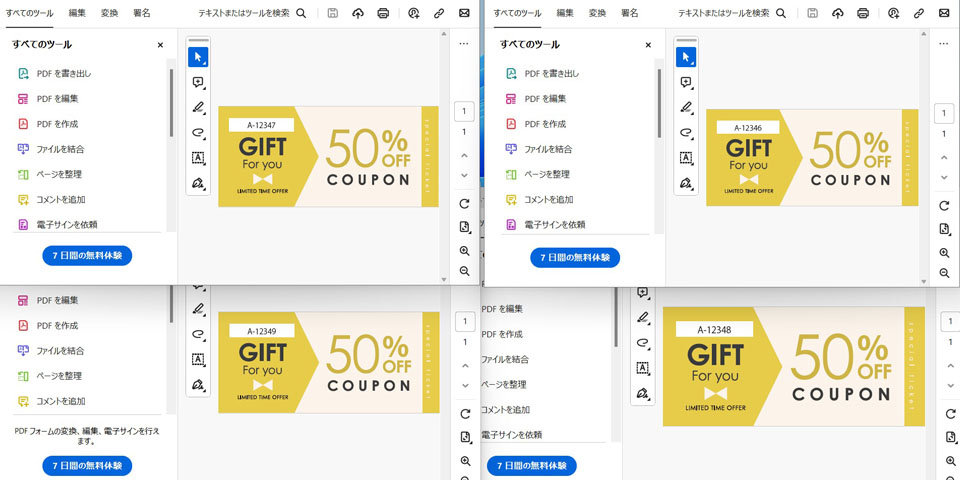960x480 pixels.
Task: Select the arrow selection tool beside coupon A-12347
Action: coord(198,57)
